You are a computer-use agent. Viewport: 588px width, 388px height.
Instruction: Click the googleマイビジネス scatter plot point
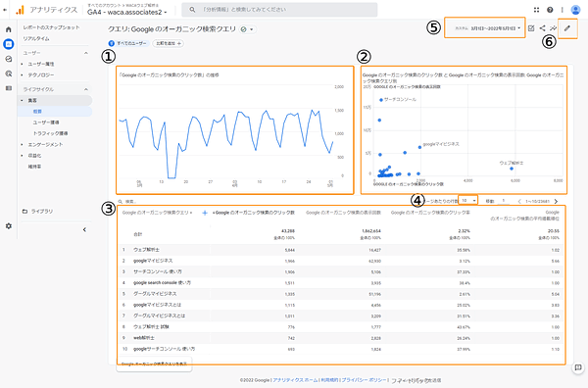pos(419,147)
